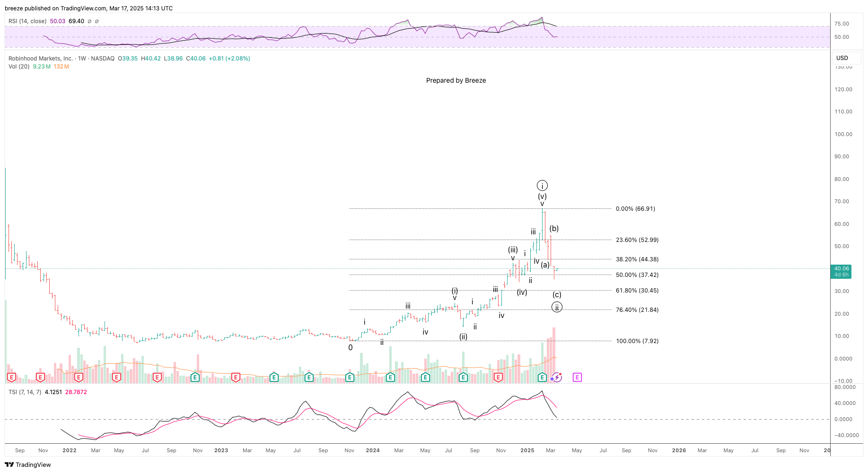Select the wave label '(iv)'

pos(522,292)
